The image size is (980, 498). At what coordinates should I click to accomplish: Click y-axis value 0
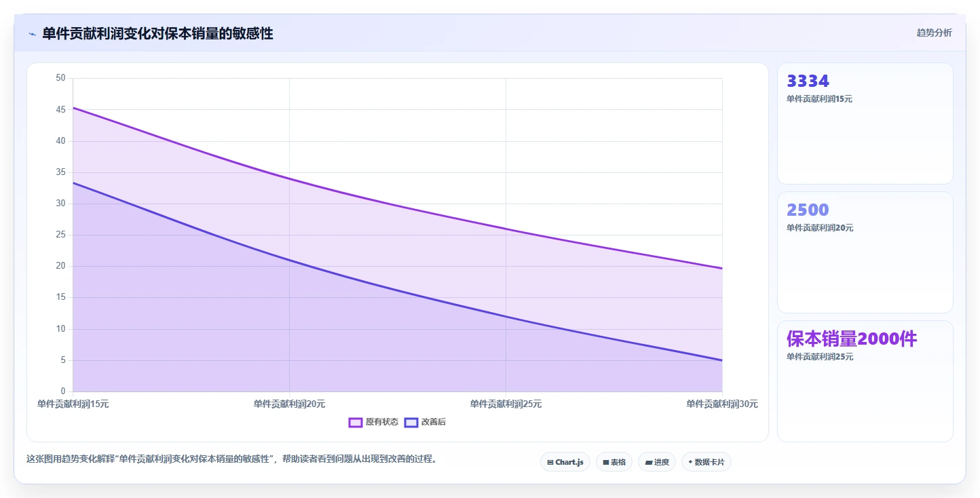point(63,391)
